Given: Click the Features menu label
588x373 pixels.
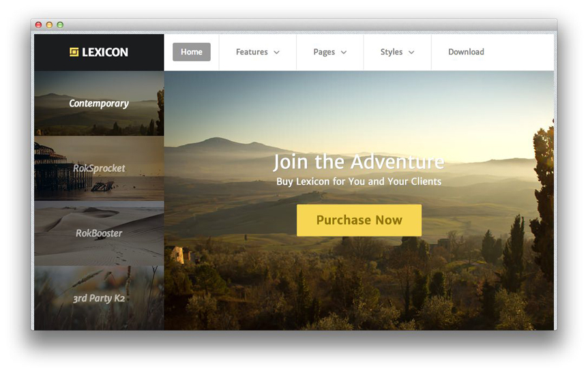Looking at the screenshot, I should pos(252,52).
